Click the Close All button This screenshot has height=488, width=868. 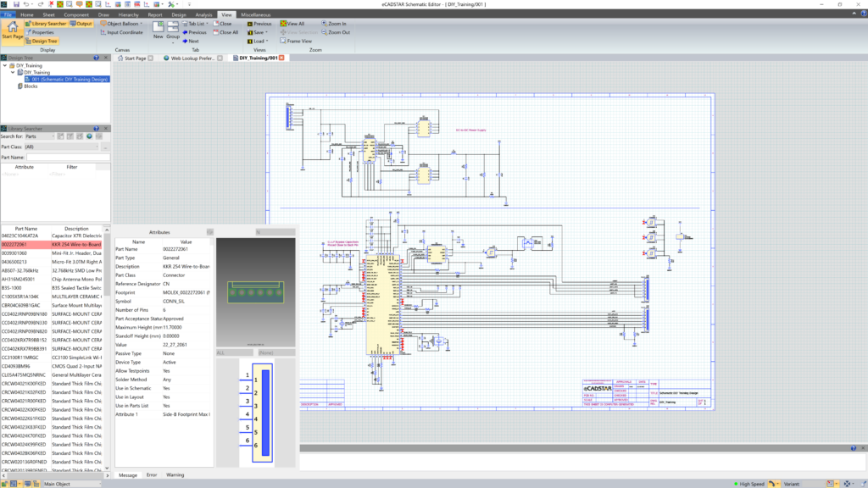(x=225, y=33)
